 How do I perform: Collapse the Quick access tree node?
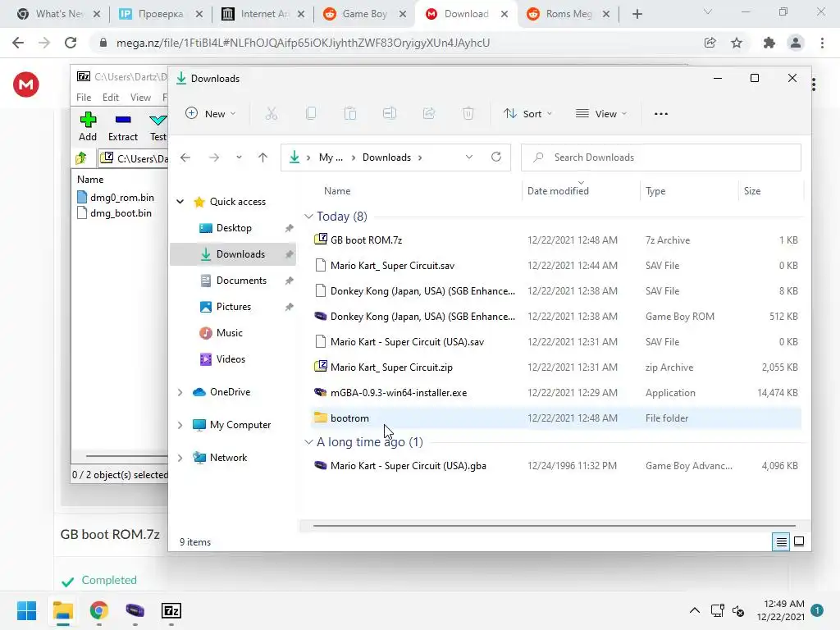pyautogui.click(x=180, y=202)
